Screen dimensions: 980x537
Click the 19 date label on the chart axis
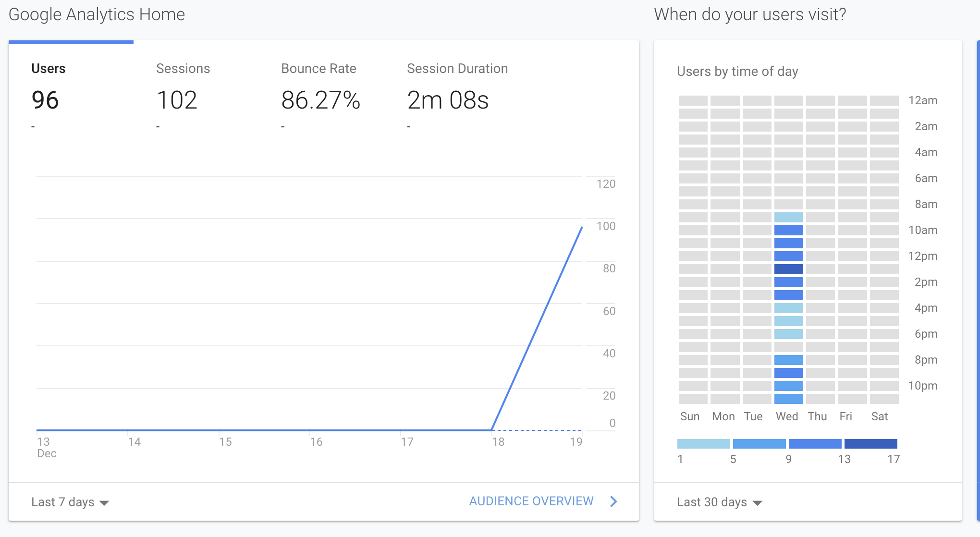(576, 442)
